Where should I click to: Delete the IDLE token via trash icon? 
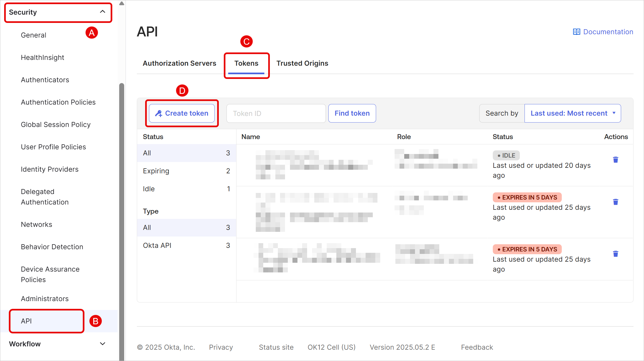(615, 160)
